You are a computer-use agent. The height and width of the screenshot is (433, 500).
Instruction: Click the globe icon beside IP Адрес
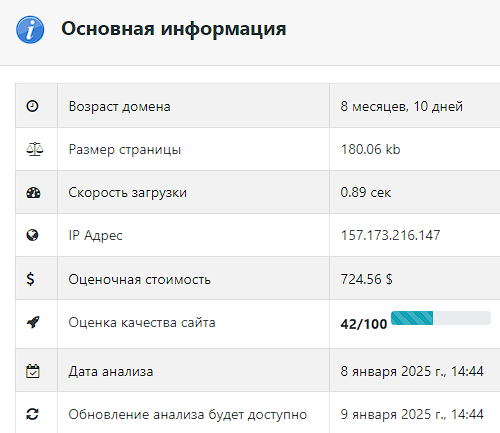click(32, 235)
